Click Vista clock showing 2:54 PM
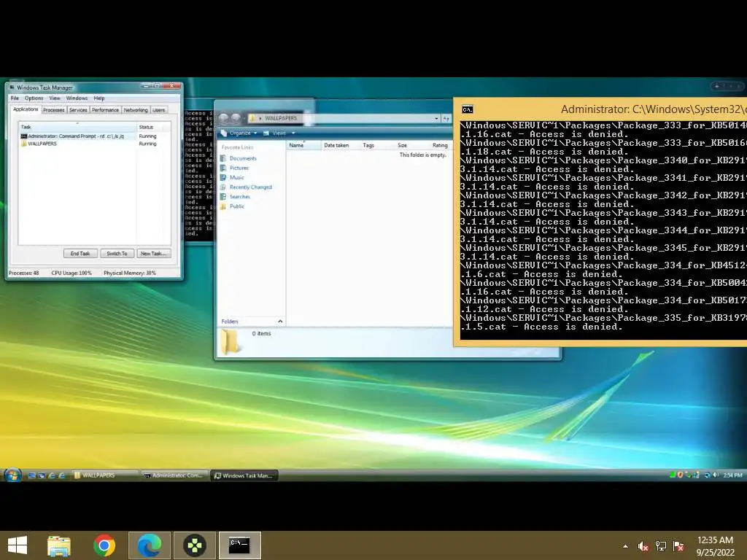Image resolution: width=747 pixels, height=560 pixels. click(732, 475)
